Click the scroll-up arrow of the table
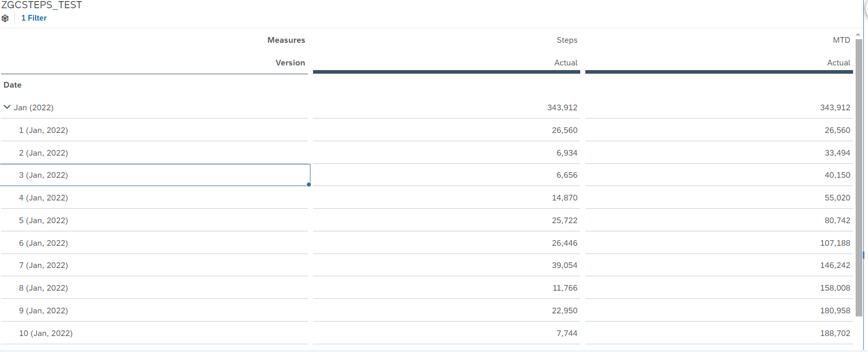 tap(858, 35)
